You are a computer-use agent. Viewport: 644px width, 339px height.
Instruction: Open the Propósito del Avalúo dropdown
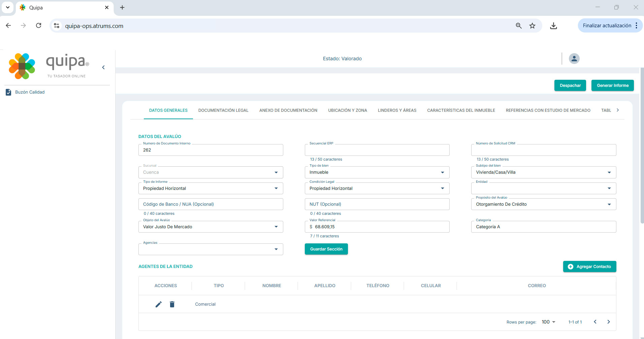(543, 204)
